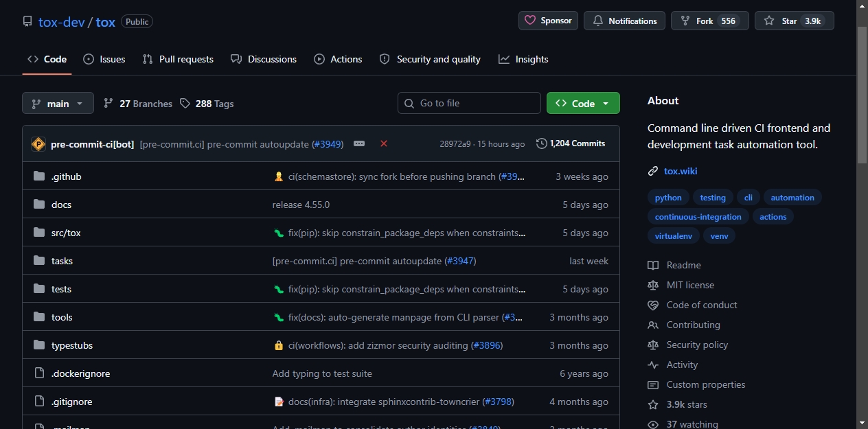This screenshot has width=868, height=429.
Task: Star the repository
Action: click(x=794, y=21)
